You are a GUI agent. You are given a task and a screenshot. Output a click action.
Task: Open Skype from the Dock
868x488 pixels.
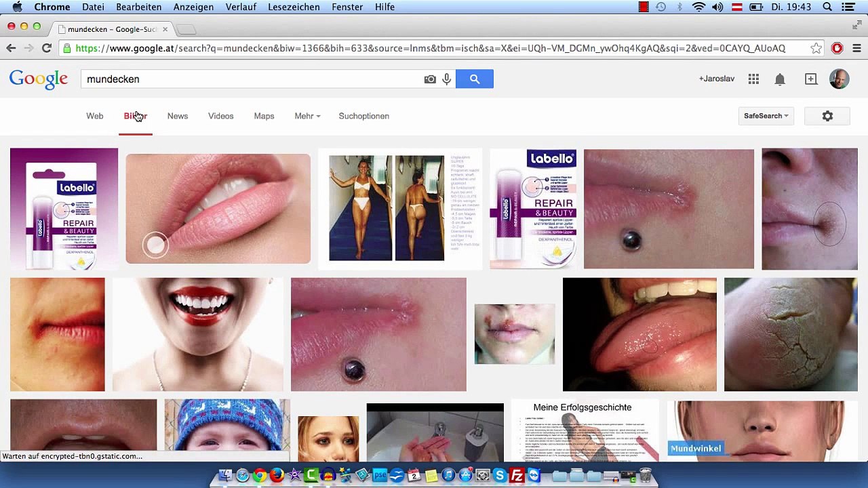[500, 475]
